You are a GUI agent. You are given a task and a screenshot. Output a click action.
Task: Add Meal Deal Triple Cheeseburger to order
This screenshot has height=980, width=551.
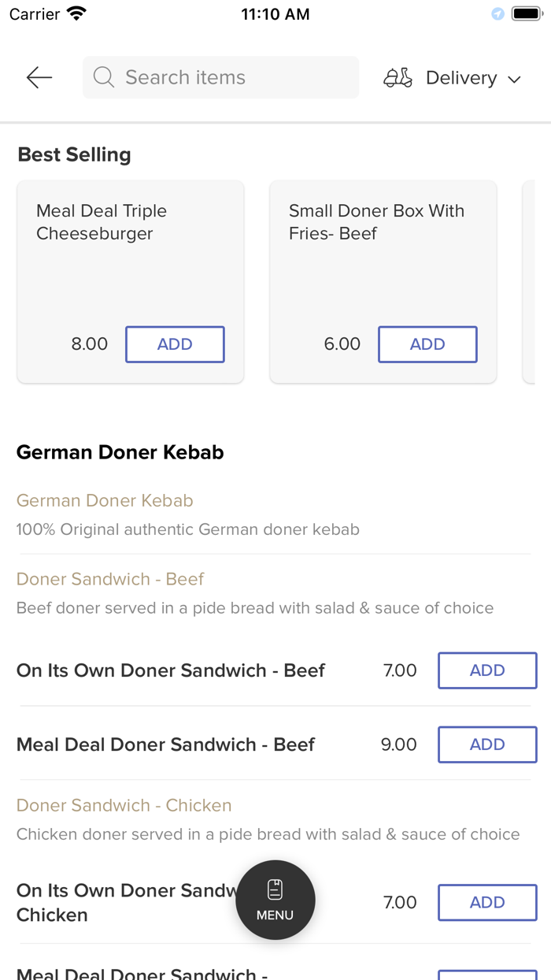click(175, 344)
